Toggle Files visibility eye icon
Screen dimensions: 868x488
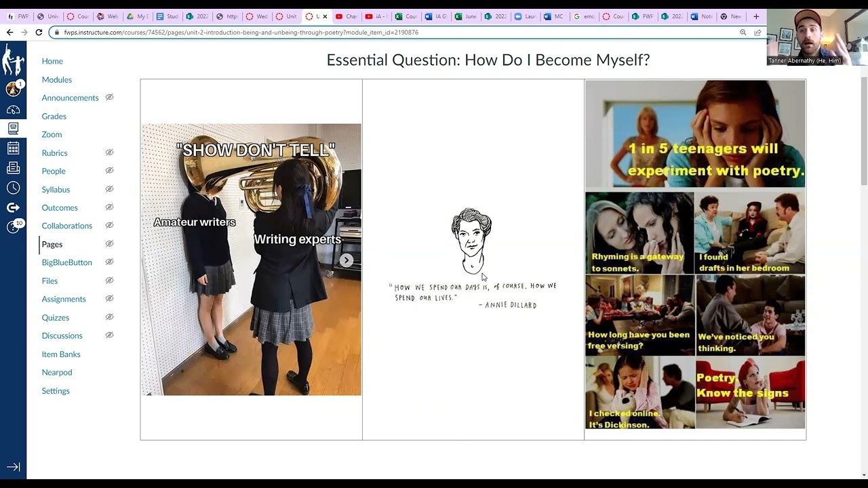[109, 281]
